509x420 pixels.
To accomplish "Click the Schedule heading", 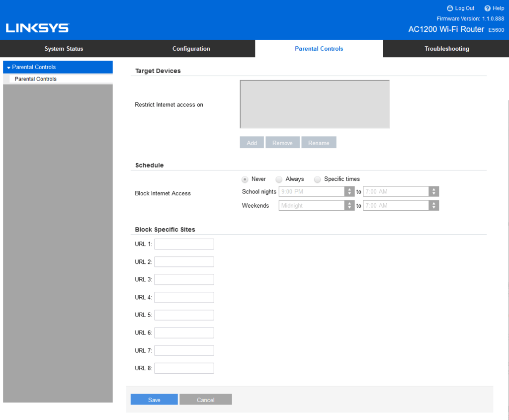I will pos(149,165).
